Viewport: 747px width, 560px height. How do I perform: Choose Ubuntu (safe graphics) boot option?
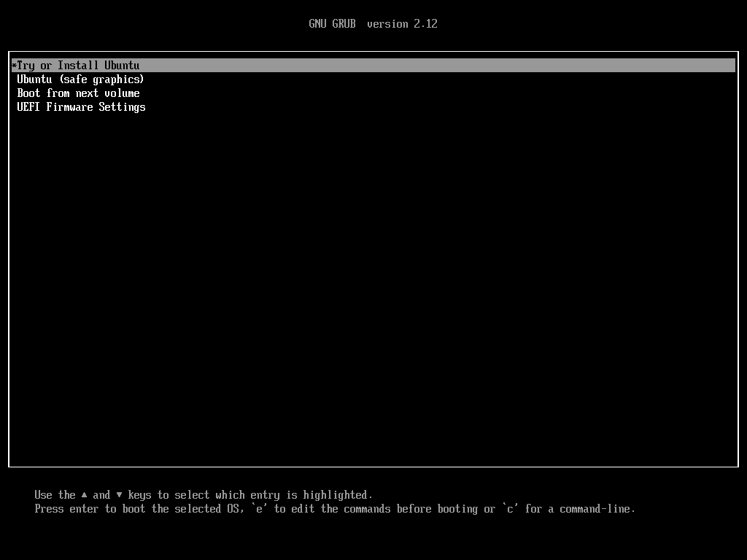click(80, 79)
